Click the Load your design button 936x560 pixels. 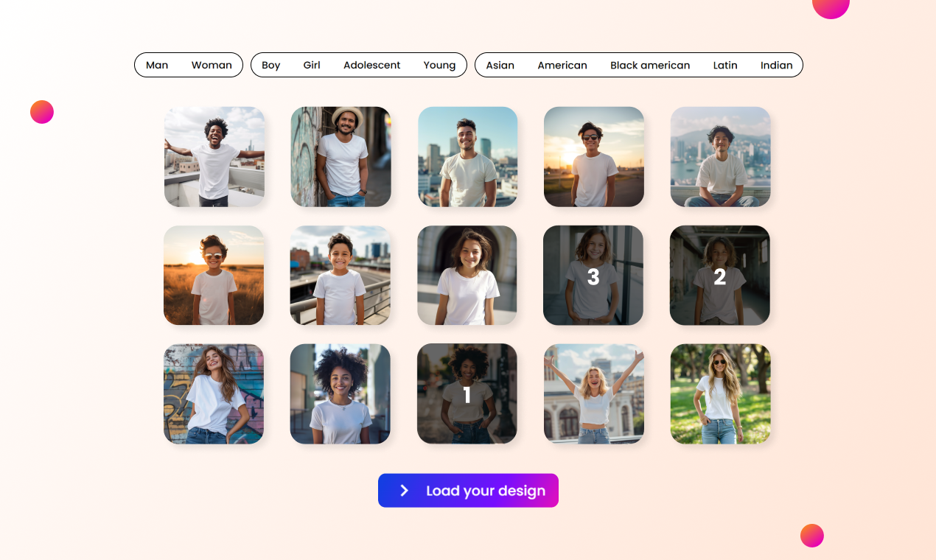468,491
